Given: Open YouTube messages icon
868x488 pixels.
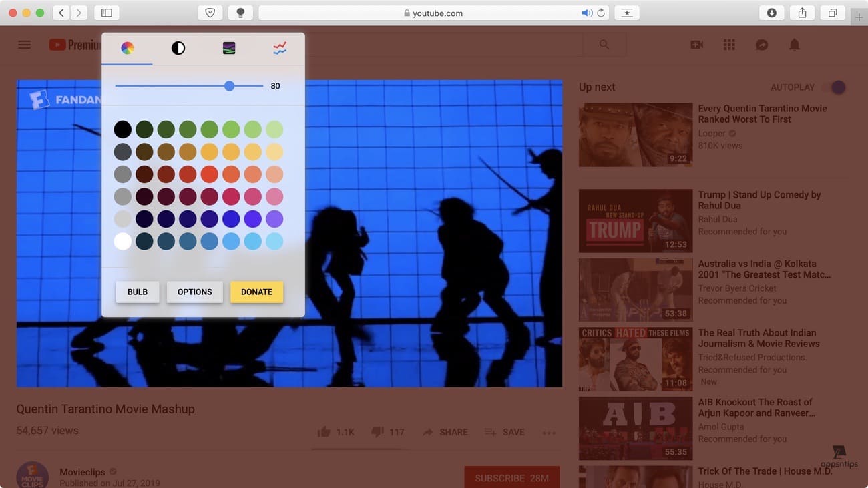Looking at the screenshot, I should [x=762, y=45].
